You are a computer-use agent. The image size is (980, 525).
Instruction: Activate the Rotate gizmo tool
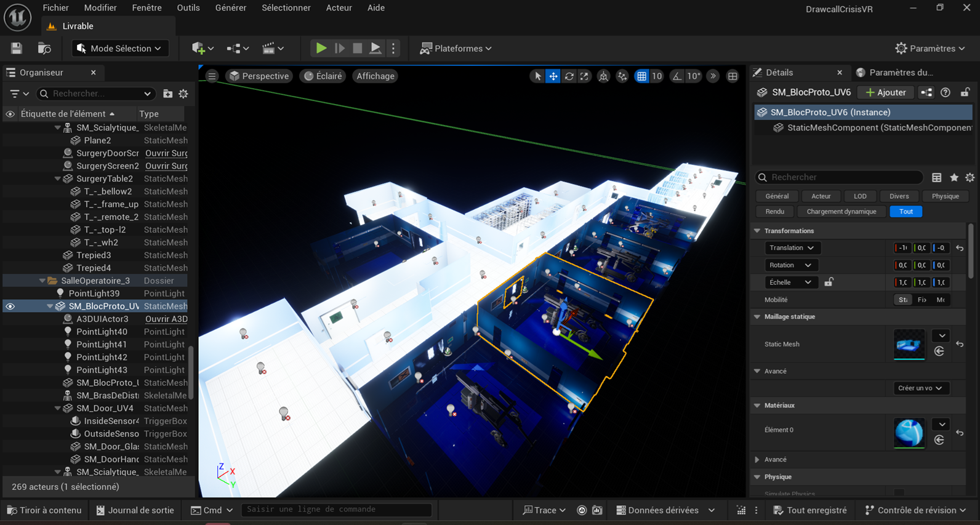point(569,76)
